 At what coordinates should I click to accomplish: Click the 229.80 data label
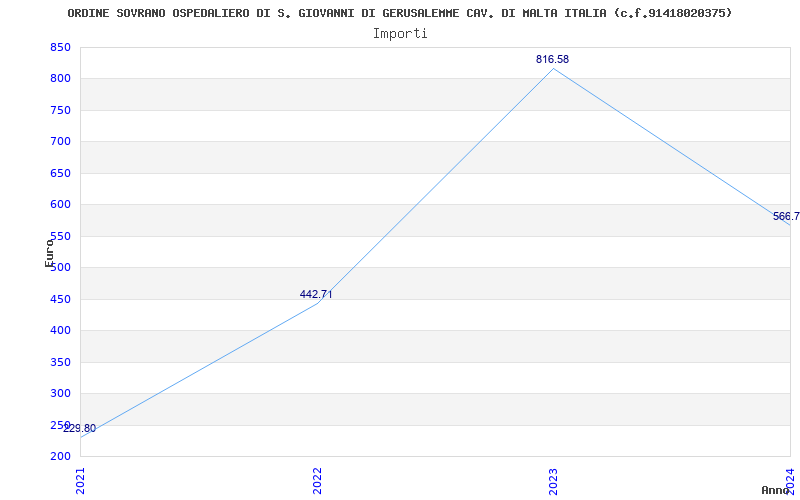79,429
